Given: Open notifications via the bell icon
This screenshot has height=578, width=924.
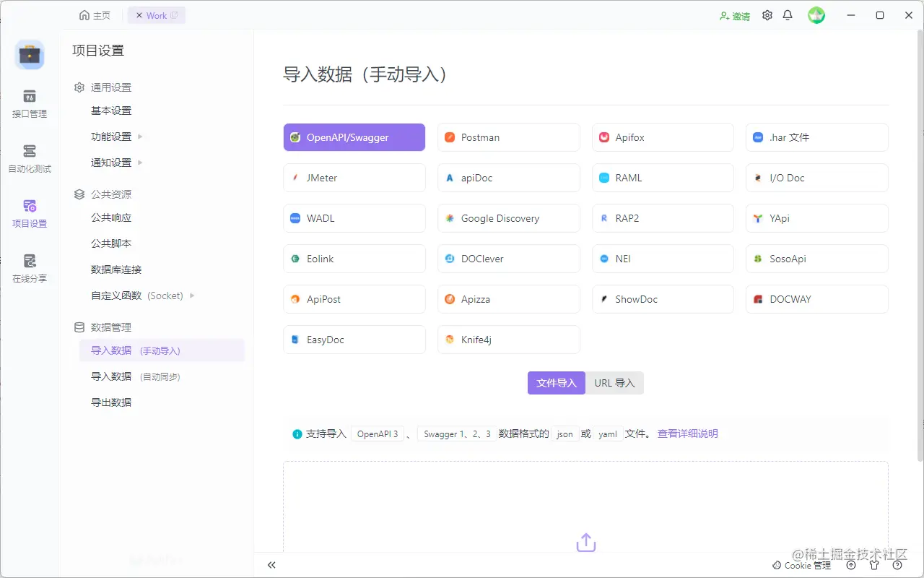Looking at the screenshot, I should coord(788,15).
